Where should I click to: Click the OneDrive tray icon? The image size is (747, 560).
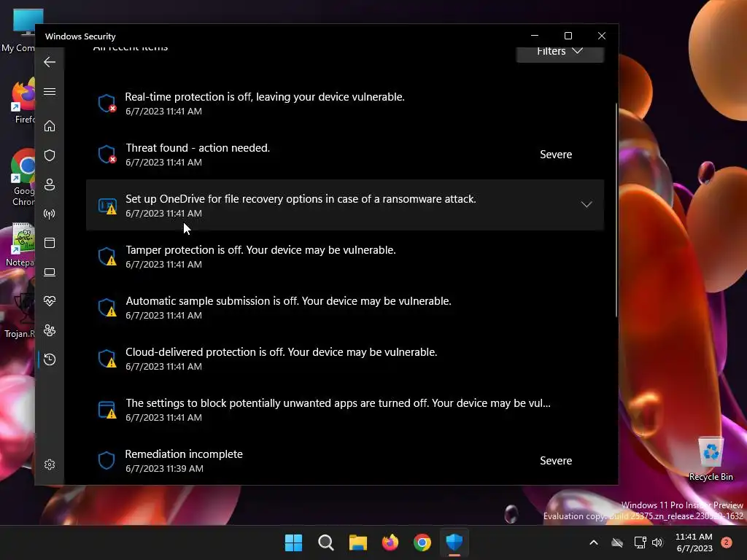(617, 542)
